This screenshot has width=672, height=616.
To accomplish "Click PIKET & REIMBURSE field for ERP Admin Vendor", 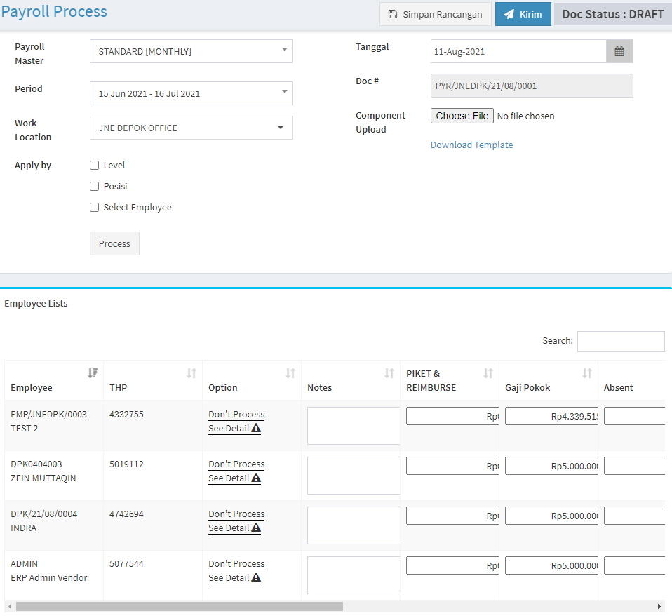I will (452, 565).
